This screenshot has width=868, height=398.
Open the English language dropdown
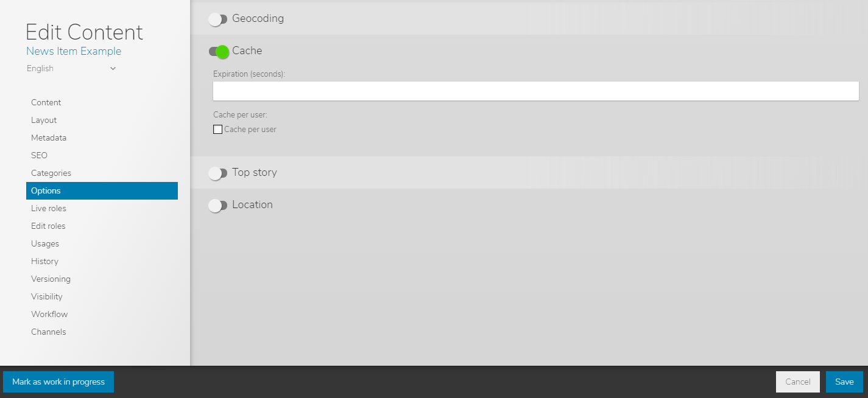71,69
